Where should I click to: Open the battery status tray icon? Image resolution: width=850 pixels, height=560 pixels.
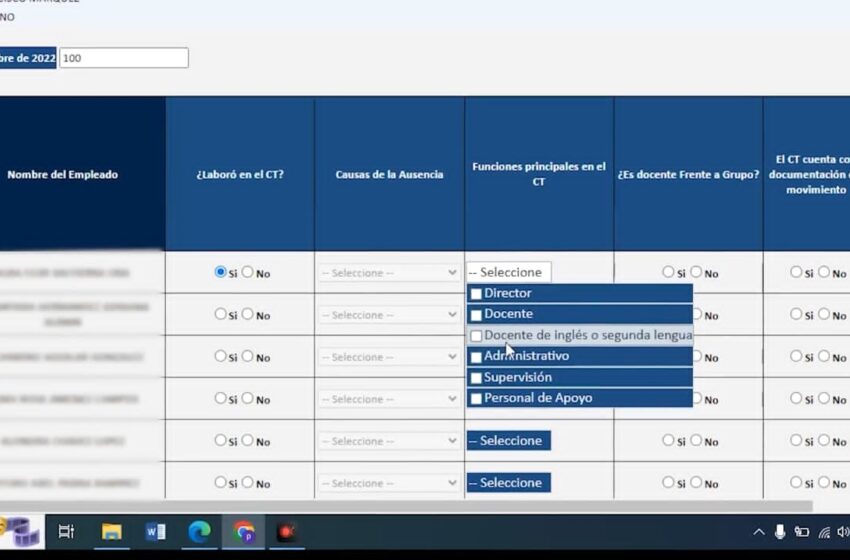tap(802, 532)
